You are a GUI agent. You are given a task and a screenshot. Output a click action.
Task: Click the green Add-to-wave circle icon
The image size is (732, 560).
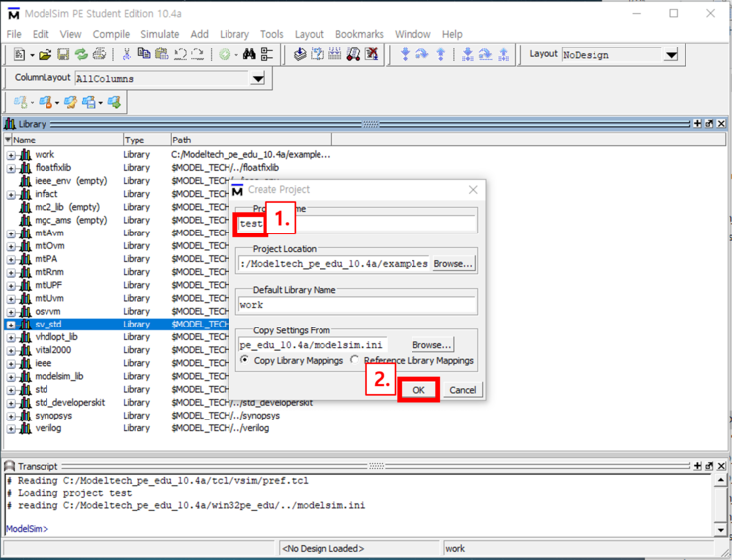coord(225,55)
